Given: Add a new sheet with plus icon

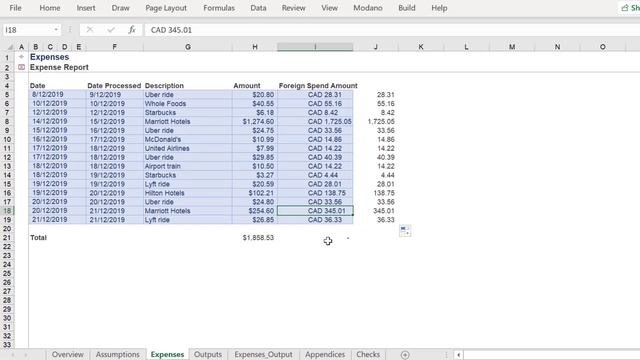Looking at the screenshot, I should [404, 355].
